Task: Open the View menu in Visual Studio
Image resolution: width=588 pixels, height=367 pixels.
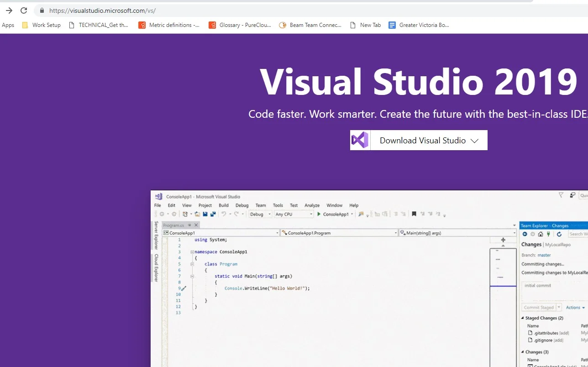Action: pos(187,205)
